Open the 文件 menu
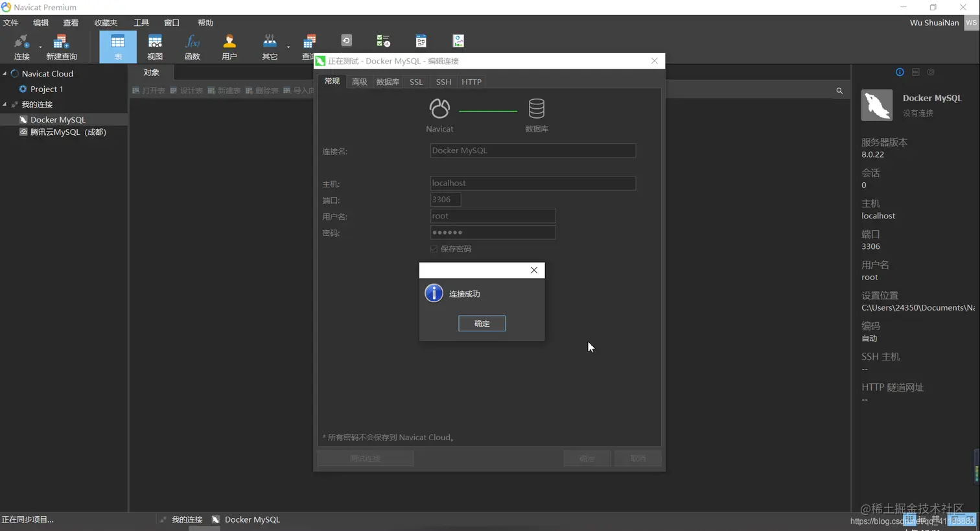The image size is (980, 531). [11, 23]
